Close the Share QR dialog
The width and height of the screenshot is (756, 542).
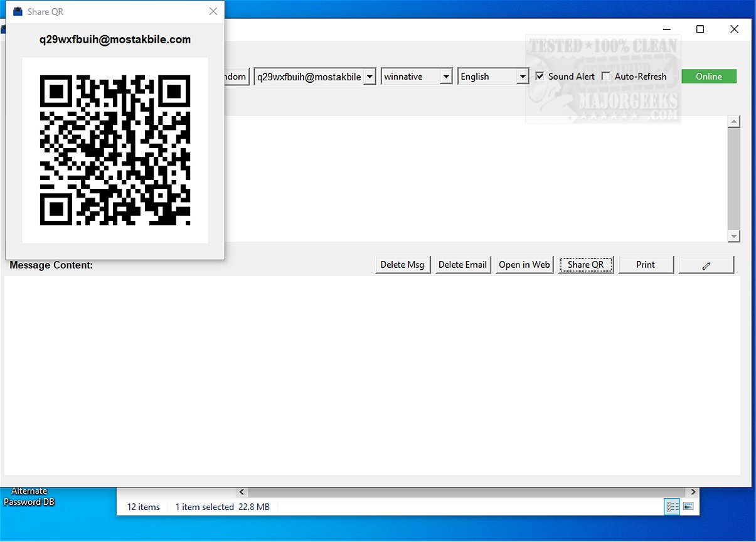[213, 11]
